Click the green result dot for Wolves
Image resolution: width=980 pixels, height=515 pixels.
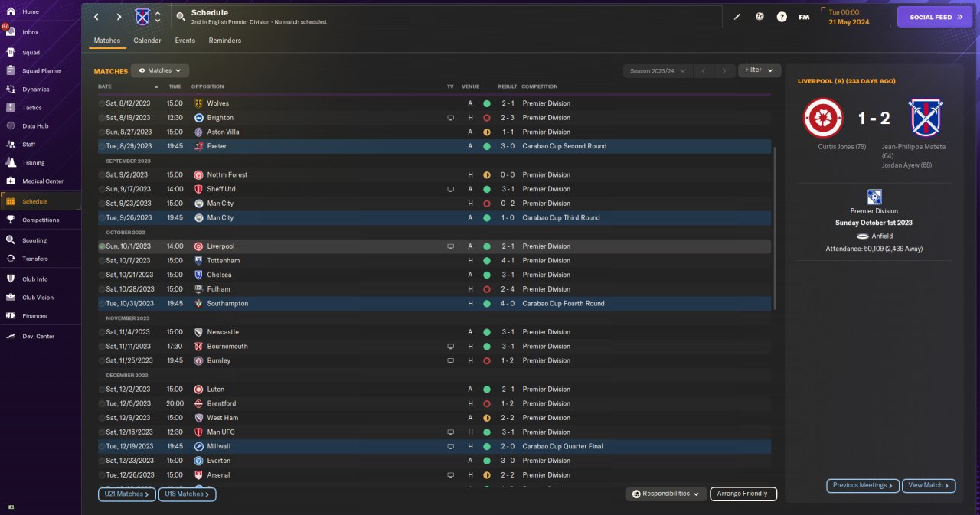(x=487, y=103)
